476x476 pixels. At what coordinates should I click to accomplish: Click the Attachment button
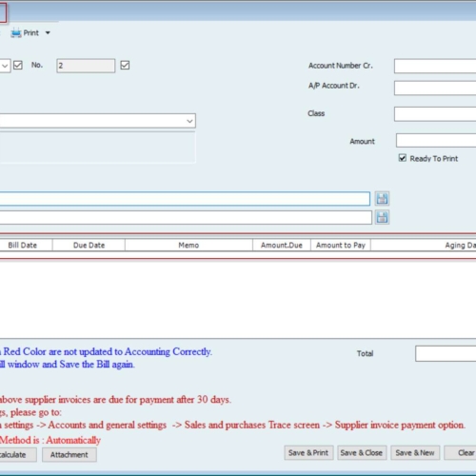tap(69, 455)
